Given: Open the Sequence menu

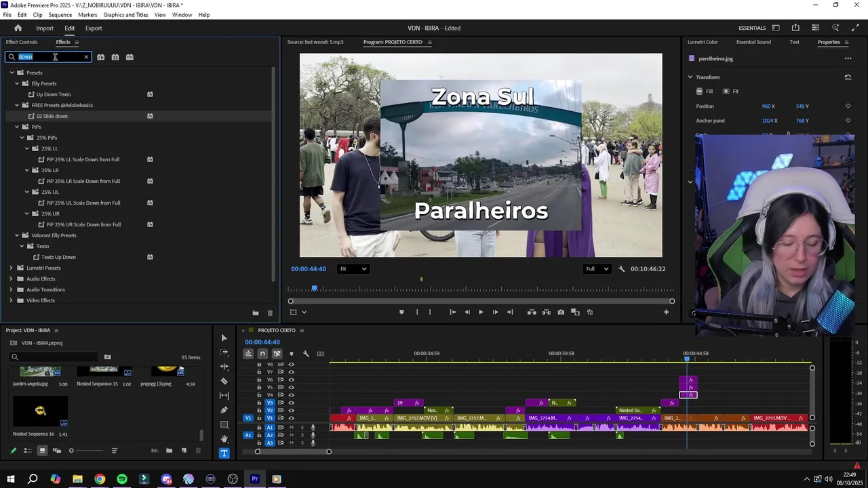Looking at the screenshot, I should tap(60, 15).
